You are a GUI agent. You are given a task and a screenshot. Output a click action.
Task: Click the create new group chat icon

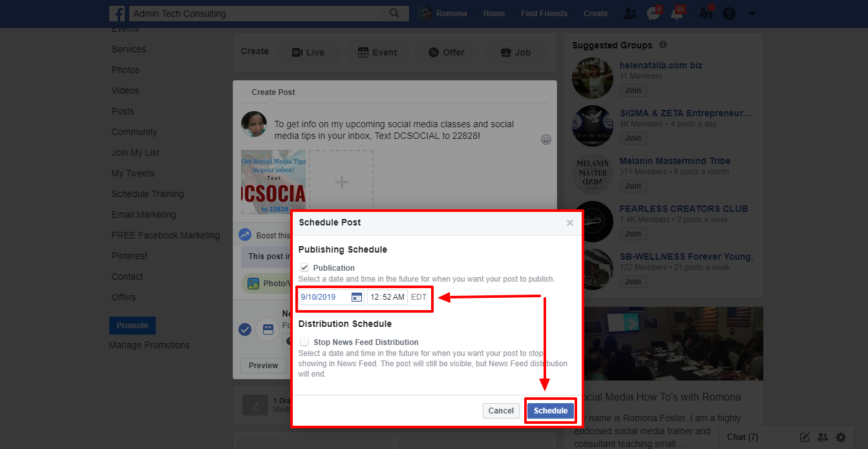823,437
